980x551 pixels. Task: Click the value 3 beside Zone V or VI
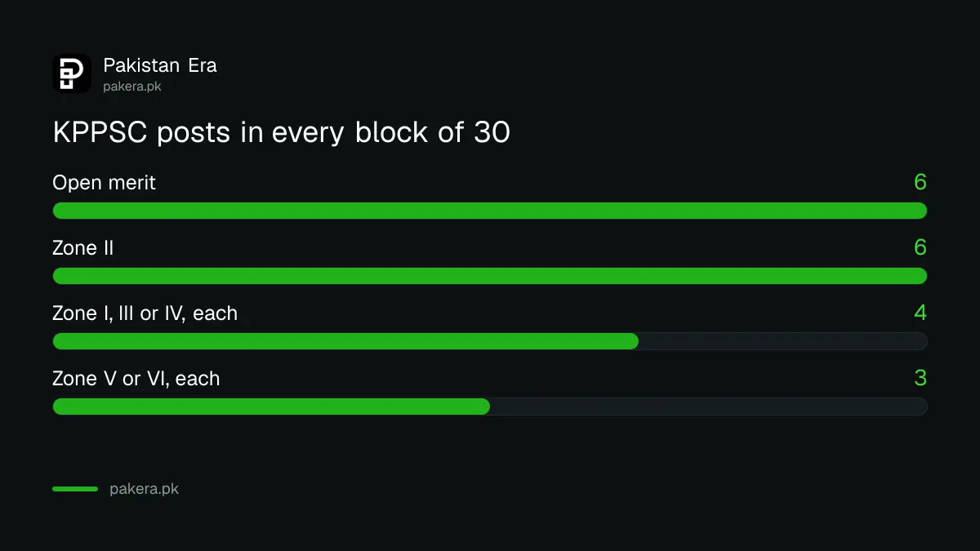[920, 378]
